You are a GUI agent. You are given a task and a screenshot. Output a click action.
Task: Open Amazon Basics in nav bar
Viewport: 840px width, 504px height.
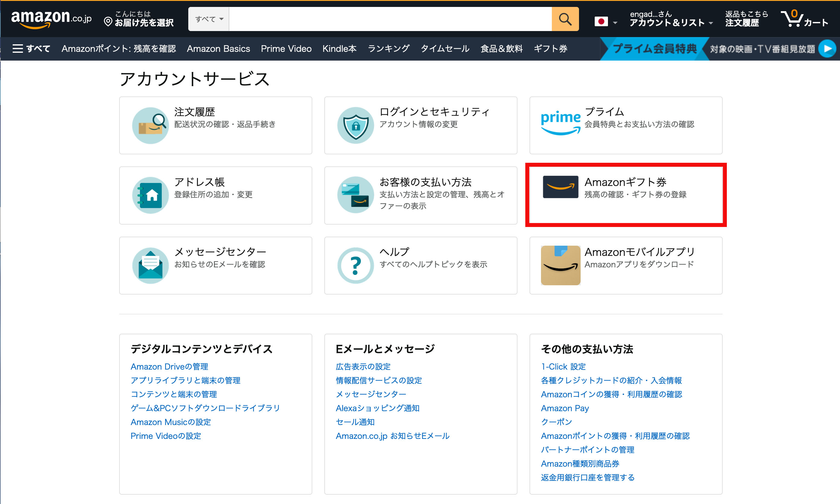point(218,49)
